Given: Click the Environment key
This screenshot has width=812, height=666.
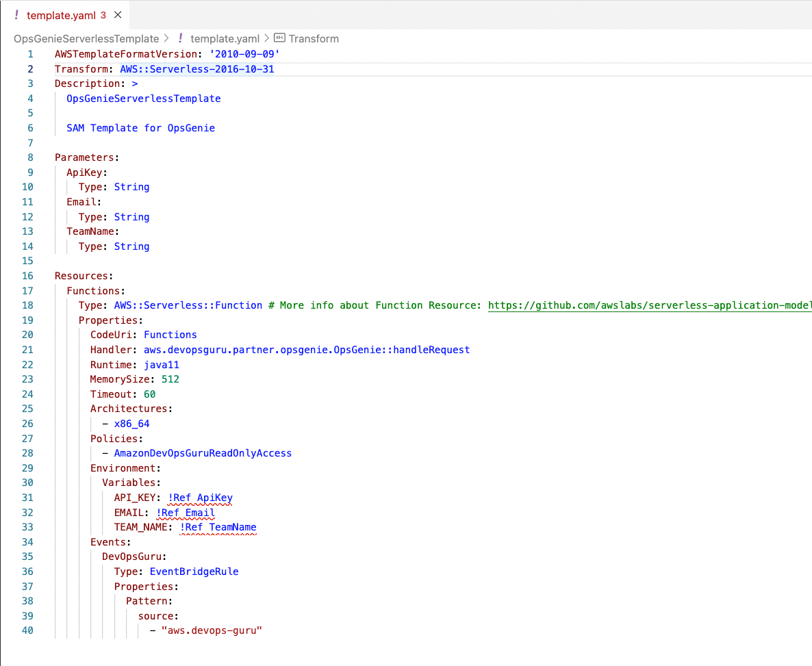Looking at the screenshot, I should (123, 469).
